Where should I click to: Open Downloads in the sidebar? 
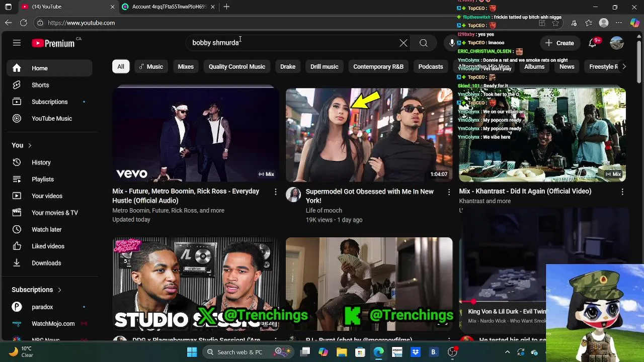(49, 263)
